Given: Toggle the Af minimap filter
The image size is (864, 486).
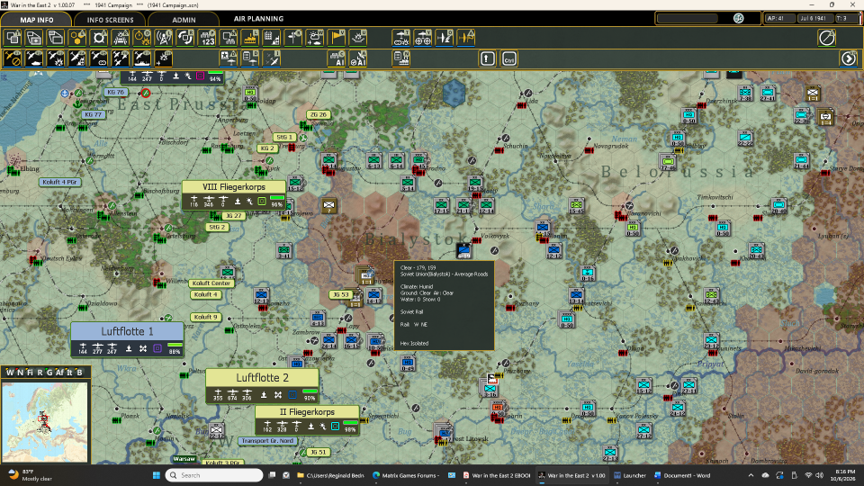Looking at the screenshot, I should coord(59,372).
